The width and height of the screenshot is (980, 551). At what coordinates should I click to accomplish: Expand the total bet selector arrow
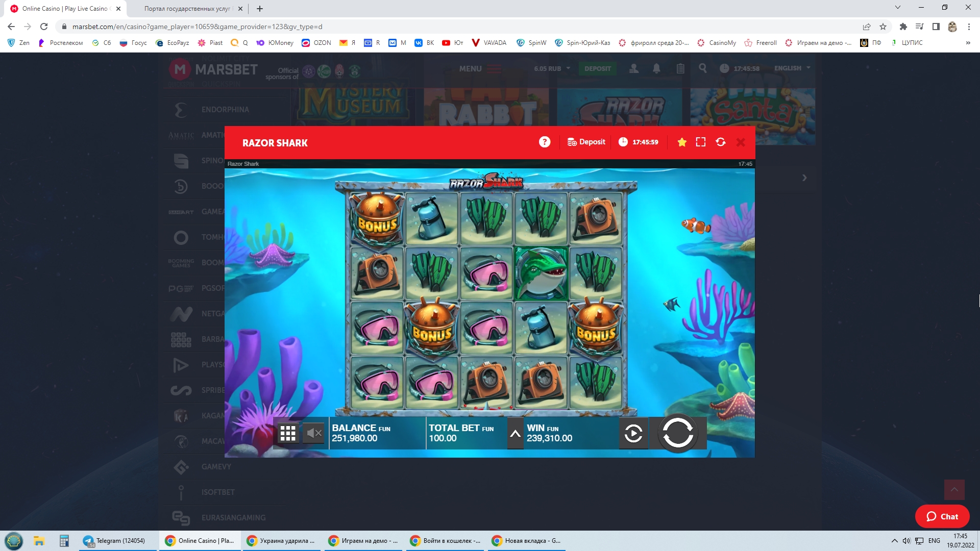tap(515, 434)
